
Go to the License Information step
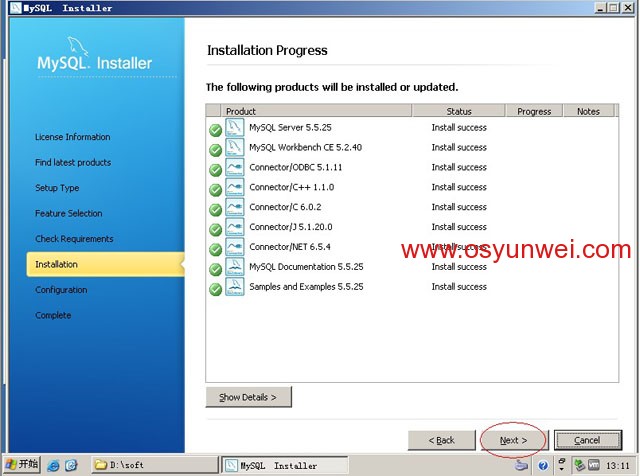(x=73, y=137)
